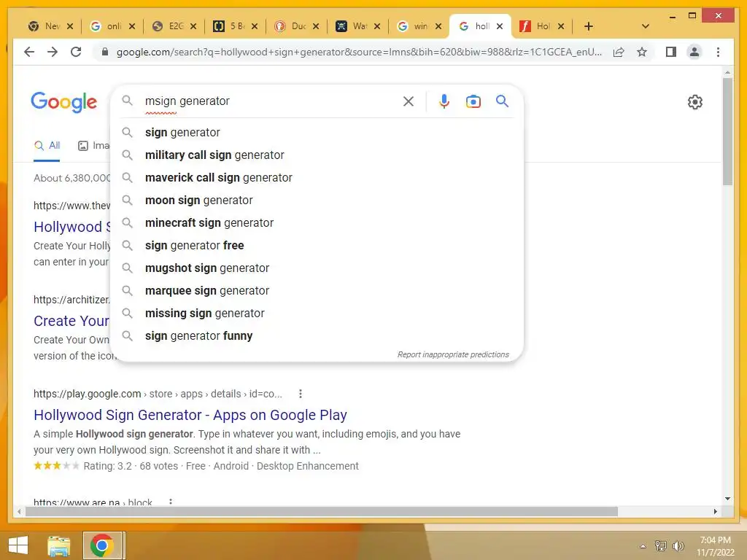
Task: Open the taskbar clock 7:04 PM
Action: tap(715, 546)
